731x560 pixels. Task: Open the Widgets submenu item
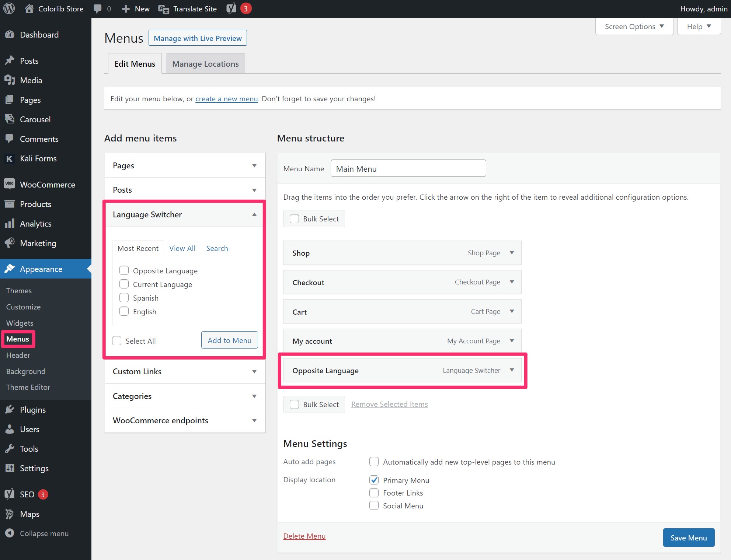tap(20, 323)
